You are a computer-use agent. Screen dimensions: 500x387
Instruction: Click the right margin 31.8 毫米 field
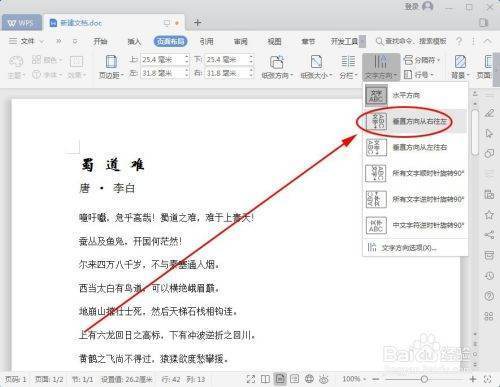226,73
